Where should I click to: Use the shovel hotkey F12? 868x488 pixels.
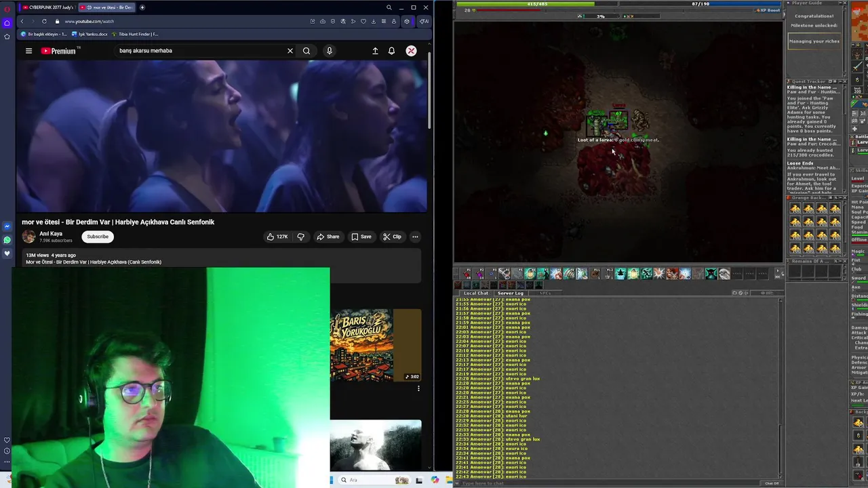tap(609, 273)
